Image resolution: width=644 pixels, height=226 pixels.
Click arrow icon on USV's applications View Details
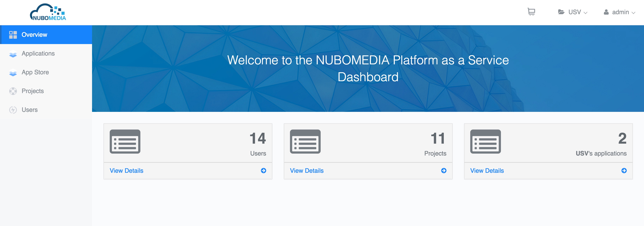[624, 171]
